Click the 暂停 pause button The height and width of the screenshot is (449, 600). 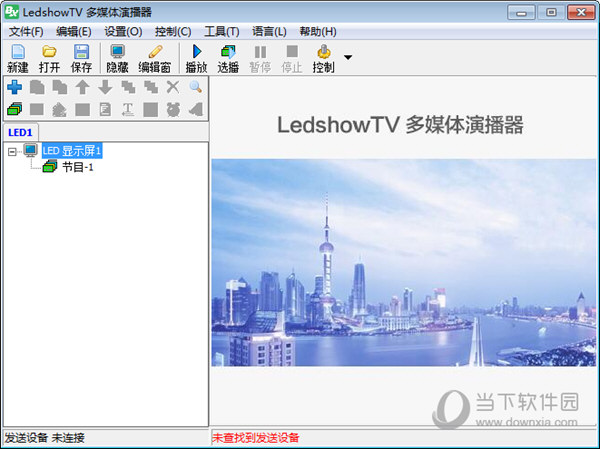260,59
